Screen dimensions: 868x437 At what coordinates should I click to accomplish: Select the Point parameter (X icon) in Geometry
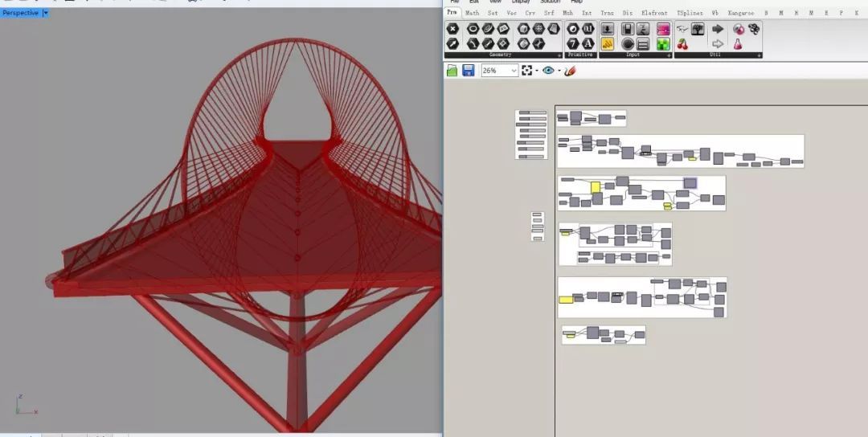point(452,29)
